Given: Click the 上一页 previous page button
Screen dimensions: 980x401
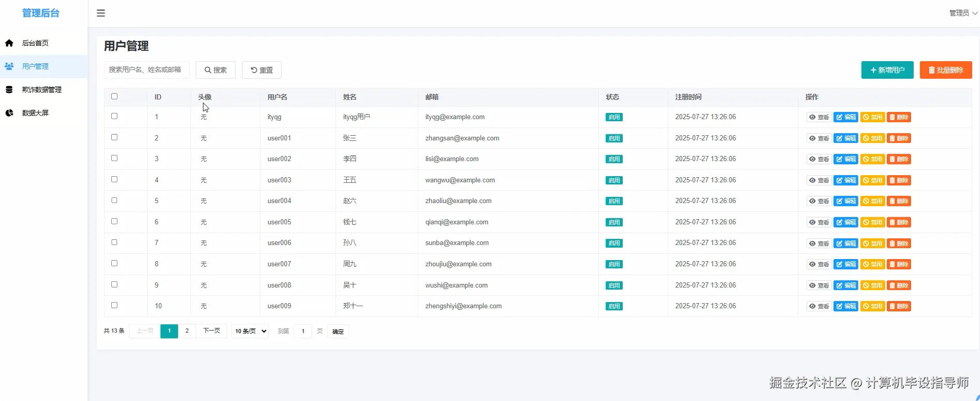Looking at the screenshot, I should [x=145, y=331].
